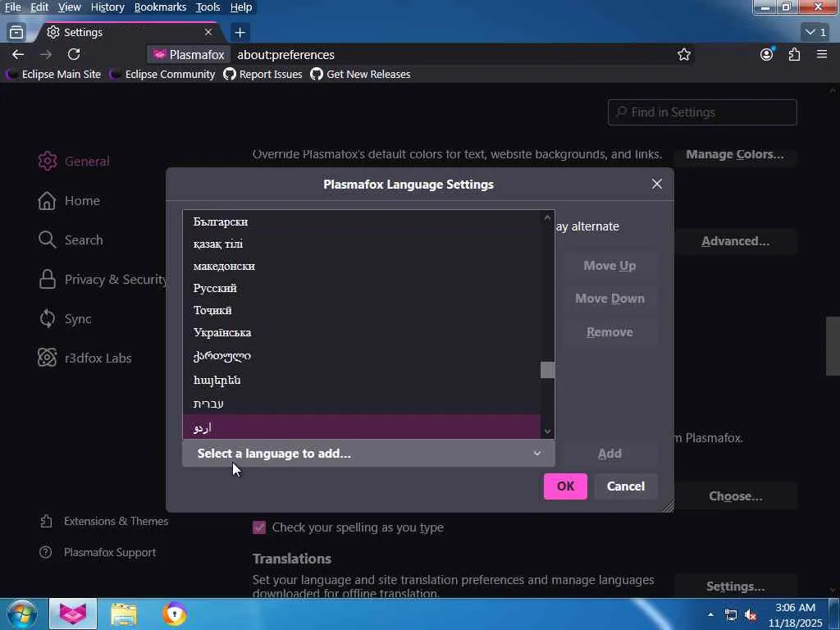Reload the current page
This screenshot has width=840, height=630.
tap(74, 55)
